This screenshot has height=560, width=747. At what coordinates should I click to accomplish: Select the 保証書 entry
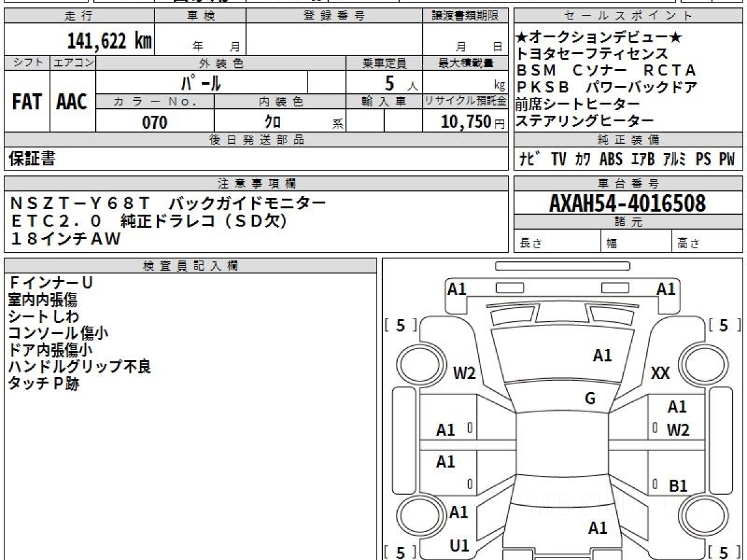[x=32, y=159]
